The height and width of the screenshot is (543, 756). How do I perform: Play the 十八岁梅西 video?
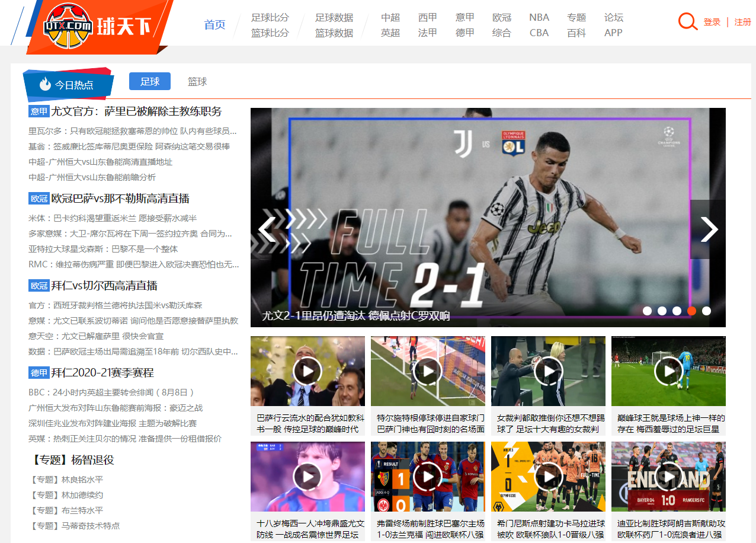307,476
